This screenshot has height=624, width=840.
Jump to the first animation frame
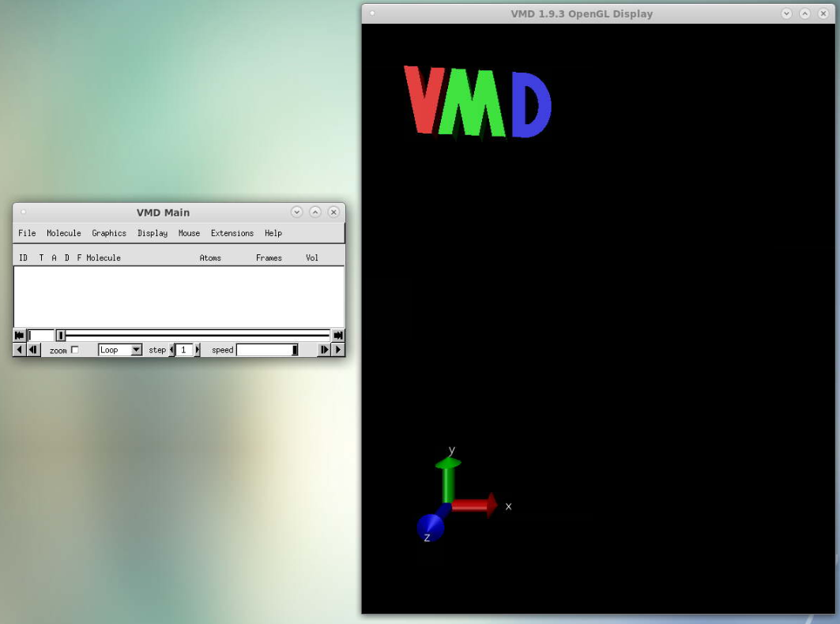pyautogui.click(x=20, y=336)
